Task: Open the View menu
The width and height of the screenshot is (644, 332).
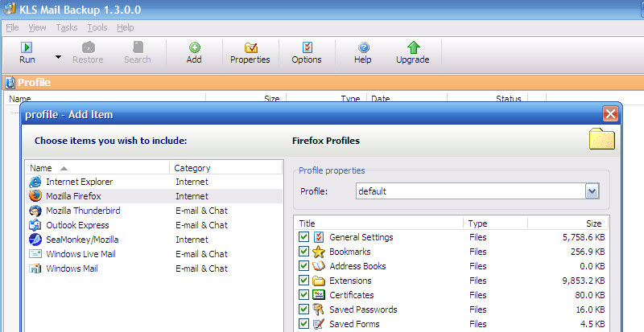Action: coord(37,27)
